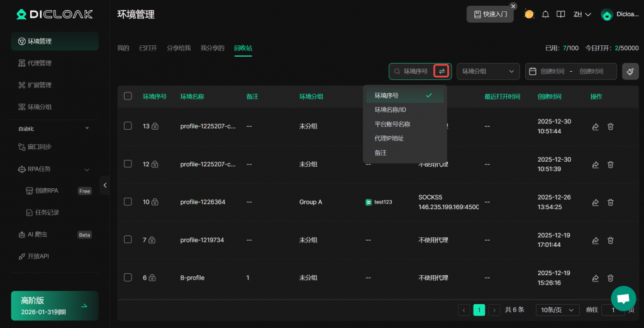Click the 创建时间 date range field
The width and height of the screenshot is (644, 328).
(571, 72)
